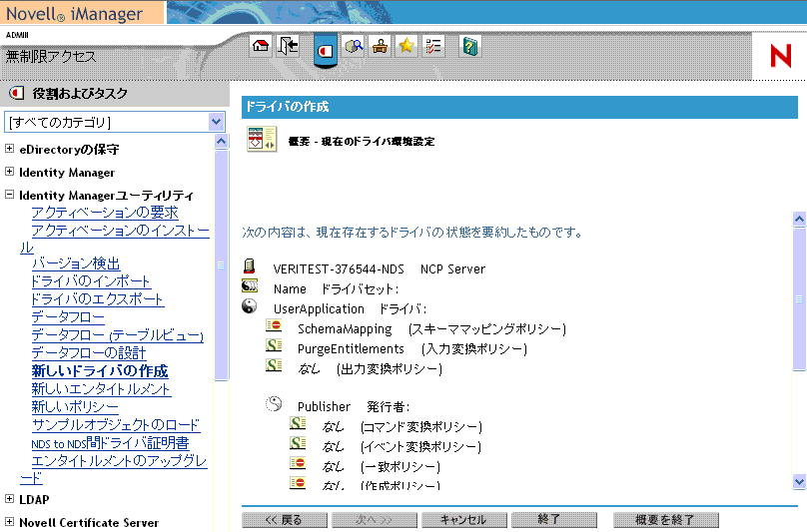Screen dimensions: 807x532
Task: Click the 終了 button
Action: (x=554, y=520)
